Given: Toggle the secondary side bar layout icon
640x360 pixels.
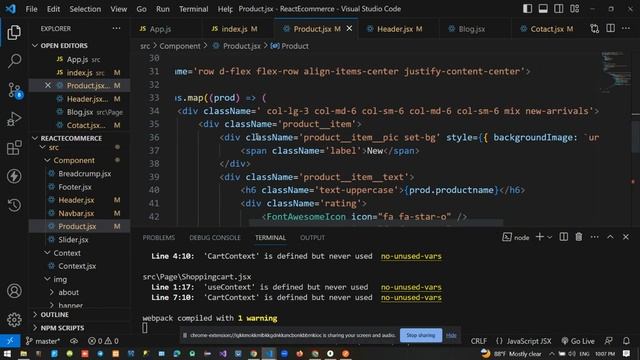Looking at the screenshot, I should (559, 9).
